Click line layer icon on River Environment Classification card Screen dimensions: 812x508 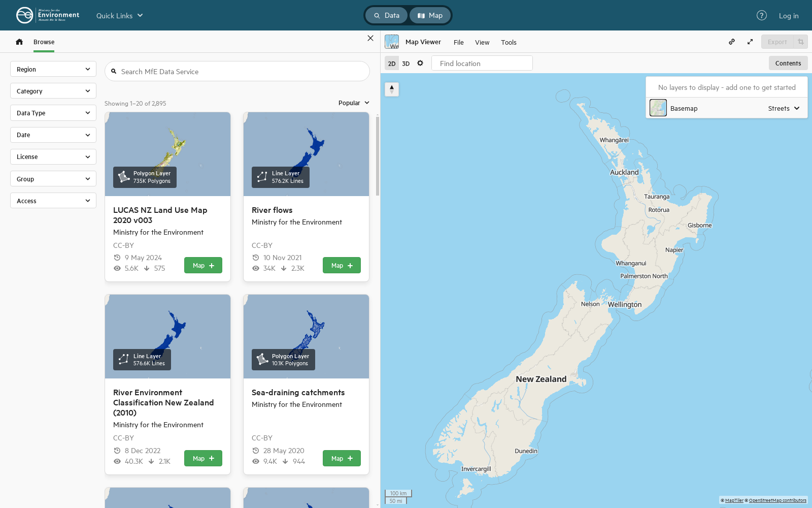click(x=124, y=359)
